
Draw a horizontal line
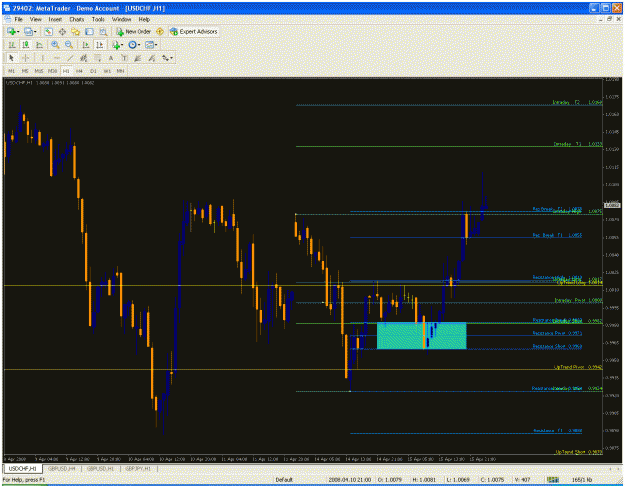pyautogui.click(x=57, y=58)
